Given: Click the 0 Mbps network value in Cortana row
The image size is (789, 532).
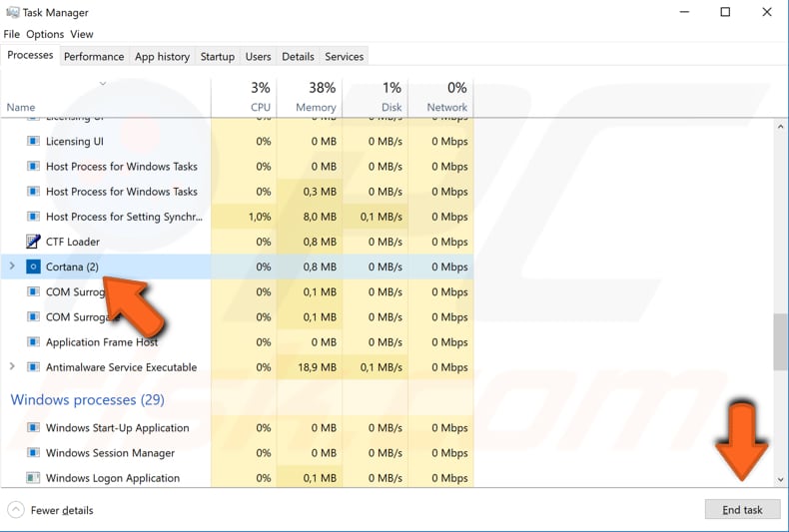Looking at the screenshot, I should [x=449, y=266].
